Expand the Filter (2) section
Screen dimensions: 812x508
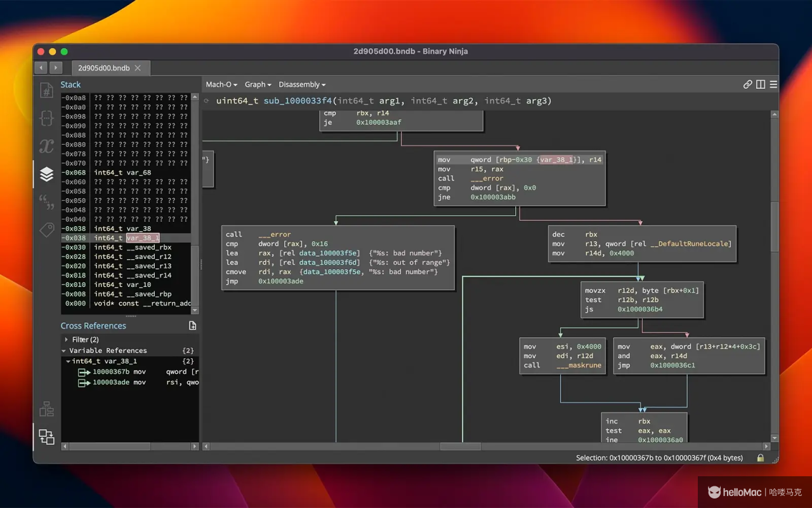66,340
